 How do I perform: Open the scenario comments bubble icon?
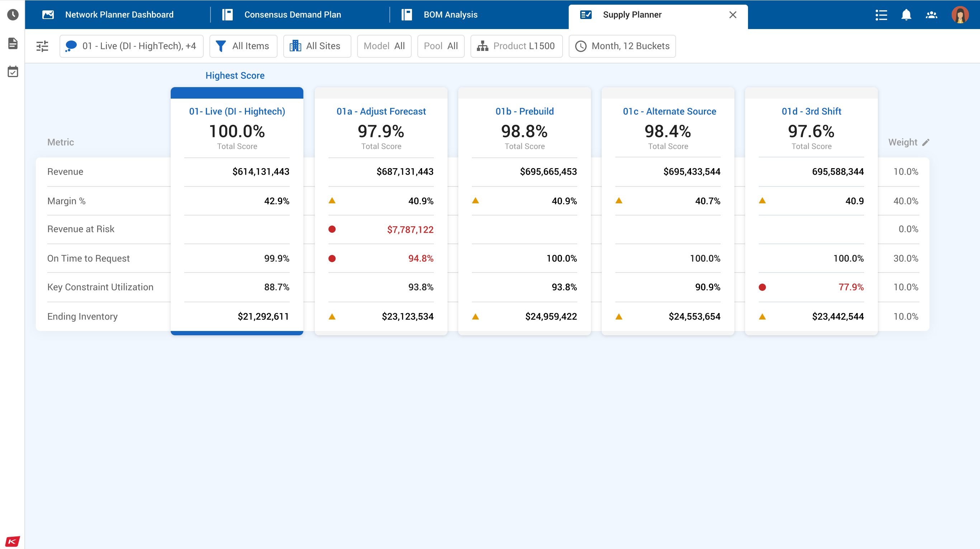(71, 46)
